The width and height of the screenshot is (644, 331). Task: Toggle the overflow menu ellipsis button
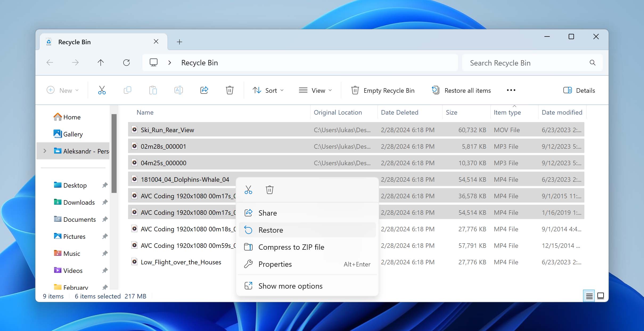pos(512,90)
